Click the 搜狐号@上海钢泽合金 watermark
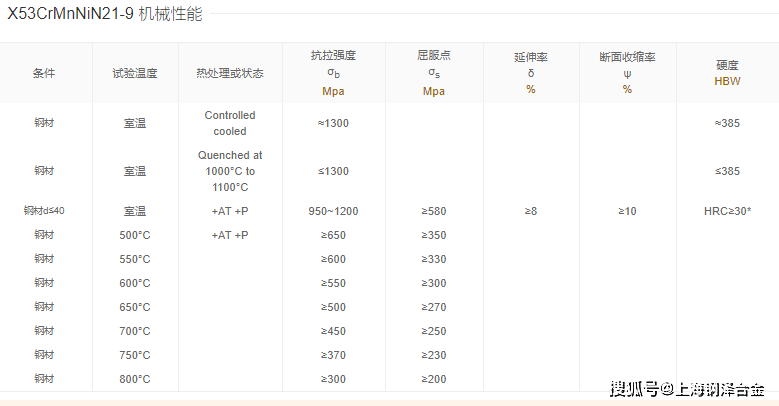This screenshot has height=406, width=779. [687, 388]
